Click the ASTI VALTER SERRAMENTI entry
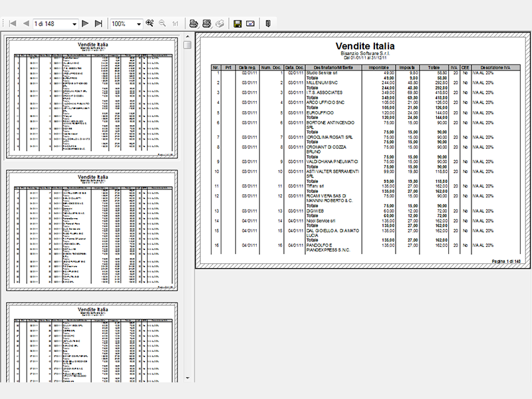532x399 pixels. pyautogui.click(x=332, y=172)
